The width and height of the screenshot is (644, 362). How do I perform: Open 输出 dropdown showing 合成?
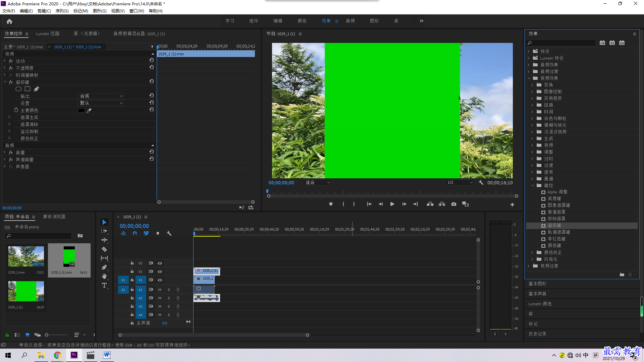tap(101, 96)
